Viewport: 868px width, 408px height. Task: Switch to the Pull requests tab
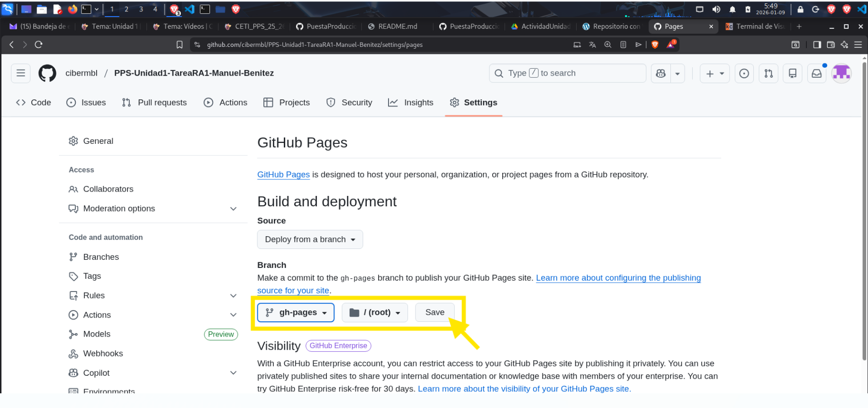pyautogui.click(x=154, y=103)
